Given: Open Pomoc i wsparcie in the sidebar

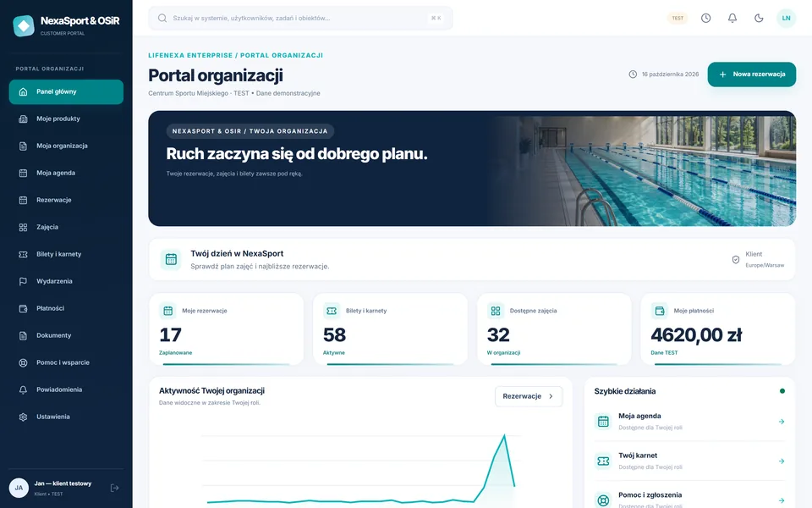Looking at the screenshot, I should pyautogui.click(x=66, y=362).
